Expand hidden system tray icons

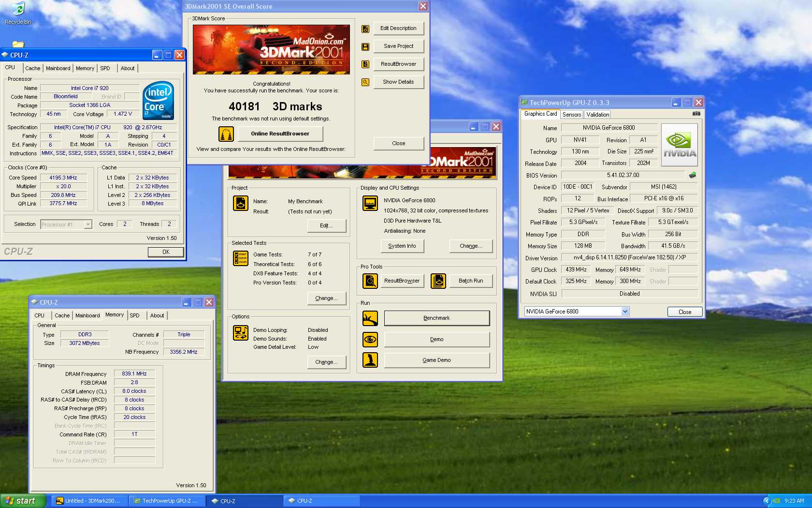767,501
